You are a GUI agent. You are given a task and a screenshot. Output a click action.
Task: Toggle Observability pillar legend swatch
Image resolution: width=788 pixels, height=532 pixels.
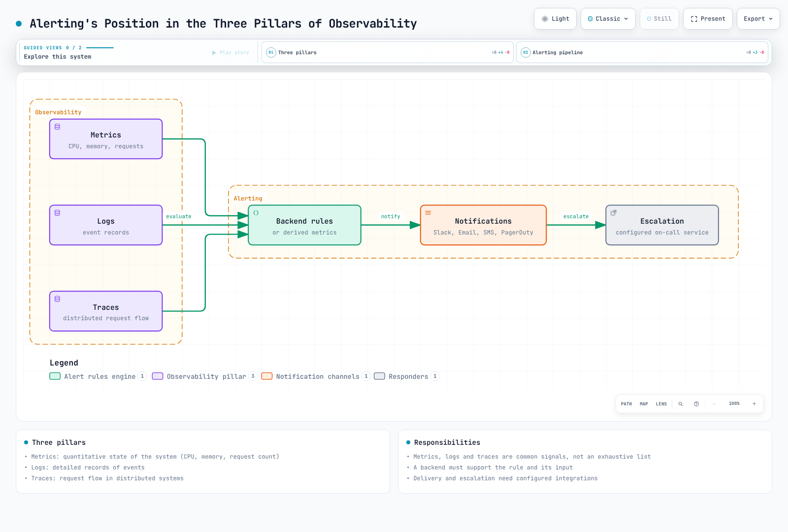tap(158, 376)
